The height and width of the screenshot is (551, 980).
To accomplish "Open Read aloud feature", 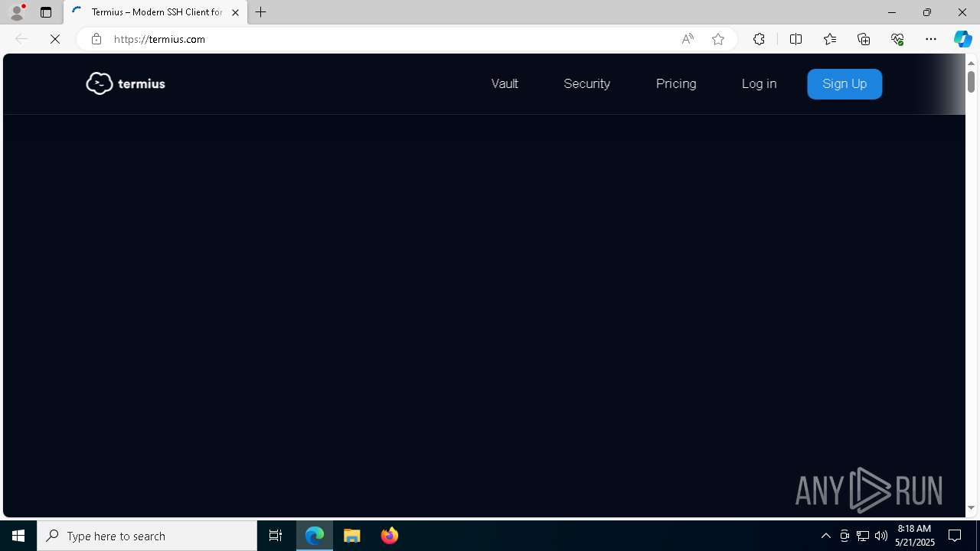I will 688,39.
